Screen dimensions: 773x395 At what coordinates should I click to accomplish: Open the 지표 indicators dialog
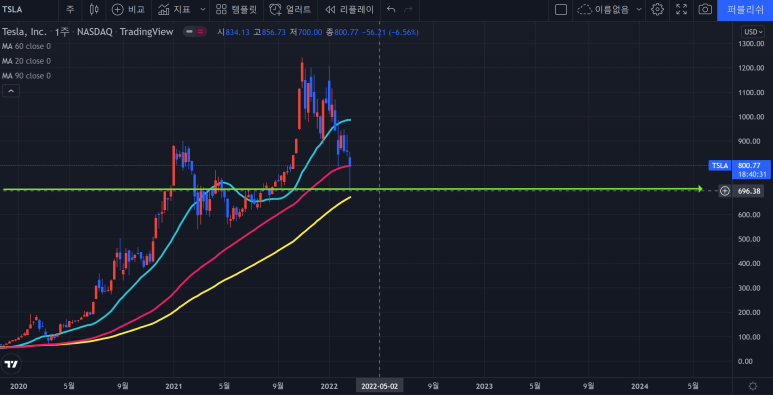tap(175, 9)
